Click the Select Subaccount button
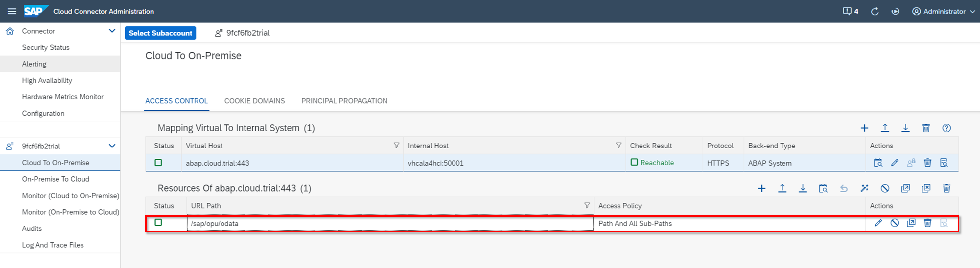Viewport: 980px width, 268px height. coord(161,33)
